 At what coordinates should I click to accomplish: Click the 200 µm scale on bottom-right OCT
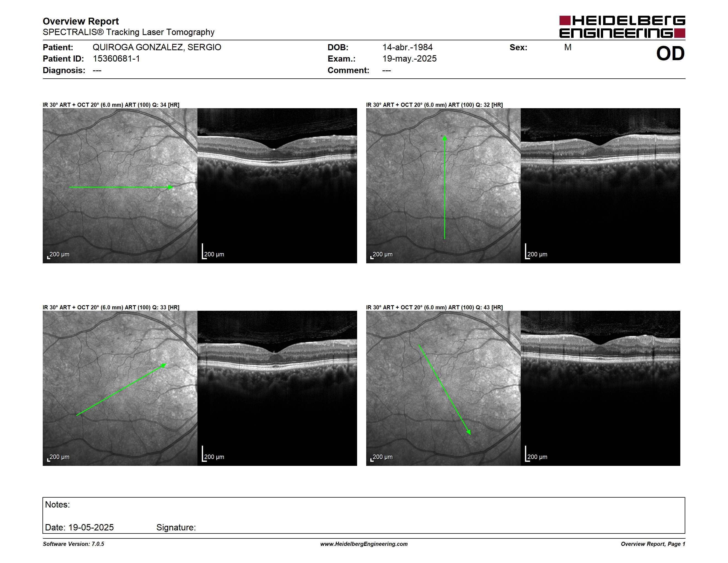[537, 454]
